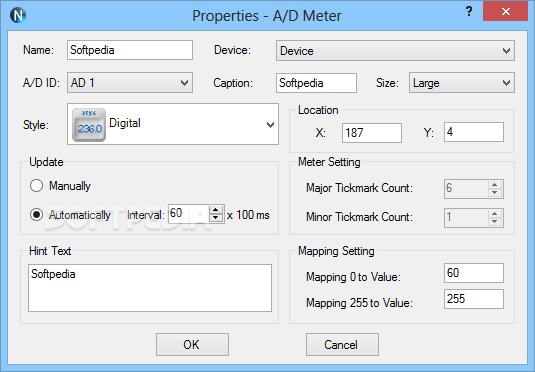The image size is (535, 372).
Task: Click the Digital meter style thumbnail icon
Action: tap(89, 125)
